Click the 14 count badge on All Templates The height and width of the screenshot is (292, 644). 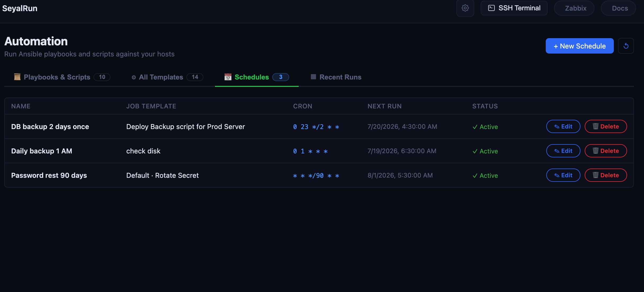pyautogui.click(x=195, y=77)
